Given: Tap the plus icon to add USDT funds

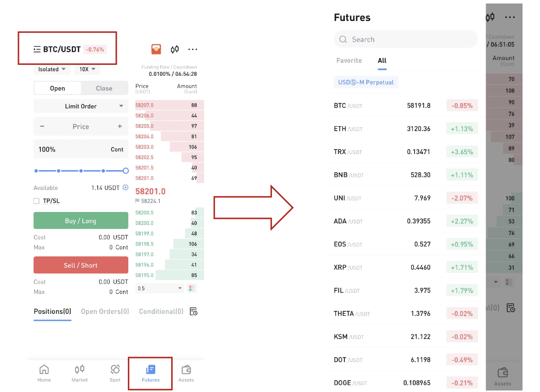Looking at the screenshot, I should pyautogui.click(x=126, y=188).
